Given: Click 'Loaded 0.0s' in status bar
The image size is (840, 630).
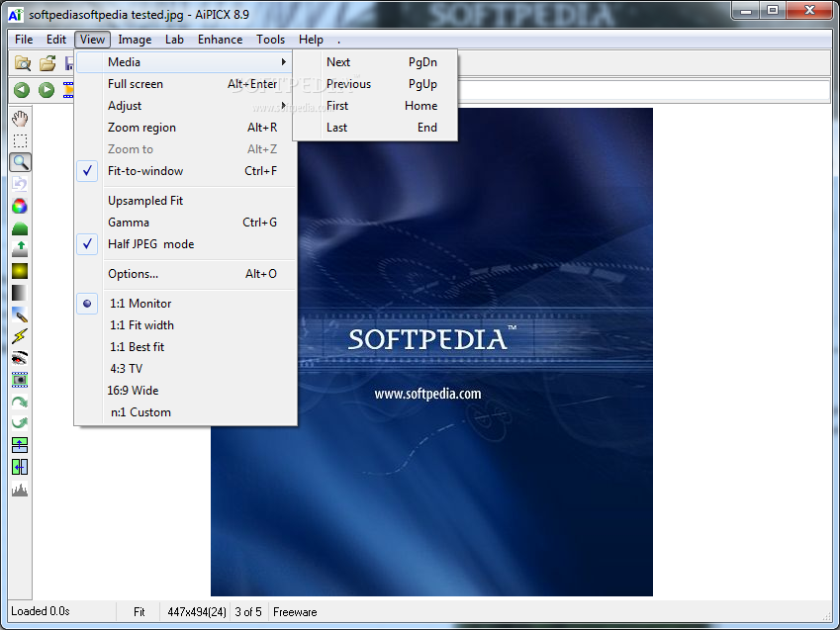Looking at the screenshot, I should click(x=41, y=611).
